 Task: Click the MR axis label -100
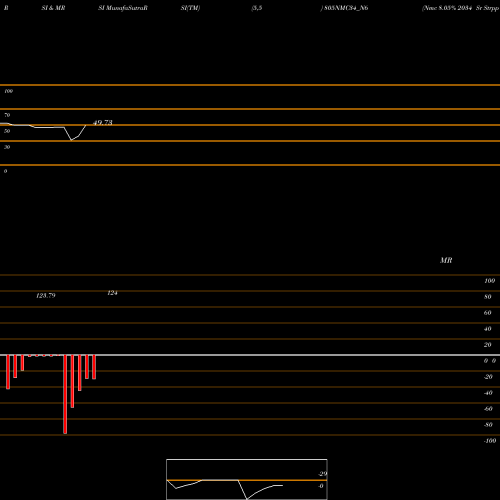490,441
